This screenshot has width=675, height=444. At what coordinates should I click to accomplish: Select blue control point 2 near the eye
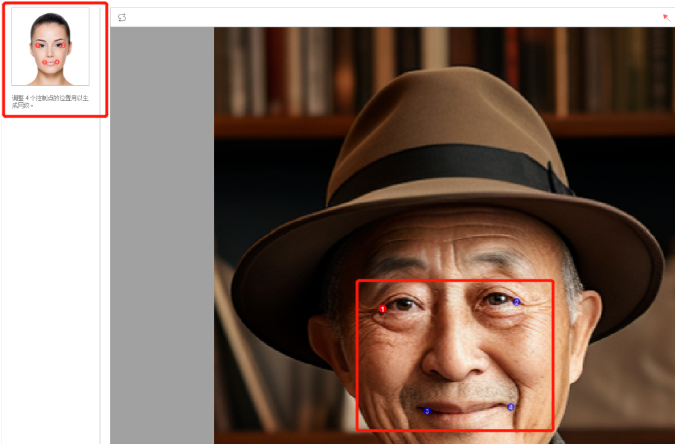click(x=517, y=301)
